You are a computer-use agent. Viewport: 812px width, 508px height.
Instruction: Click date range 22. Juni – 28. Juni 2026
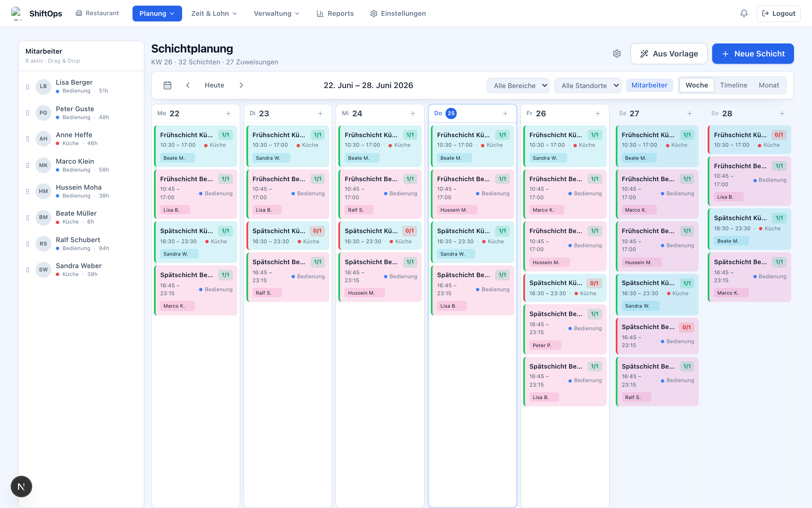(x=368, y=85)
